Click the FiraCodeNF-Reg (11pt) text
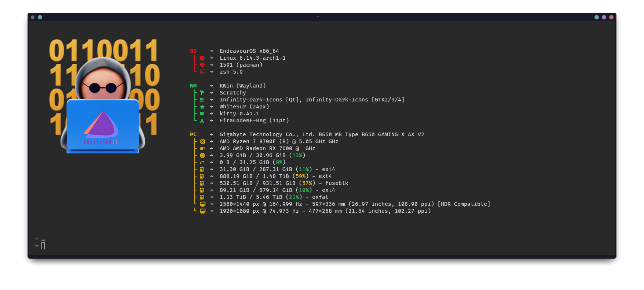 point(254,120)
